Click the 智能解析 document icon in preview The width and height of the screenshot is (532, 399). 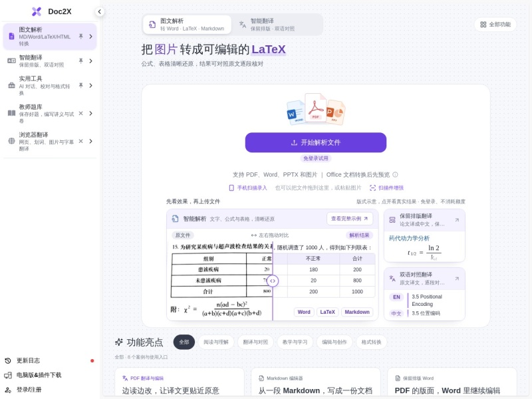(175, 219)
